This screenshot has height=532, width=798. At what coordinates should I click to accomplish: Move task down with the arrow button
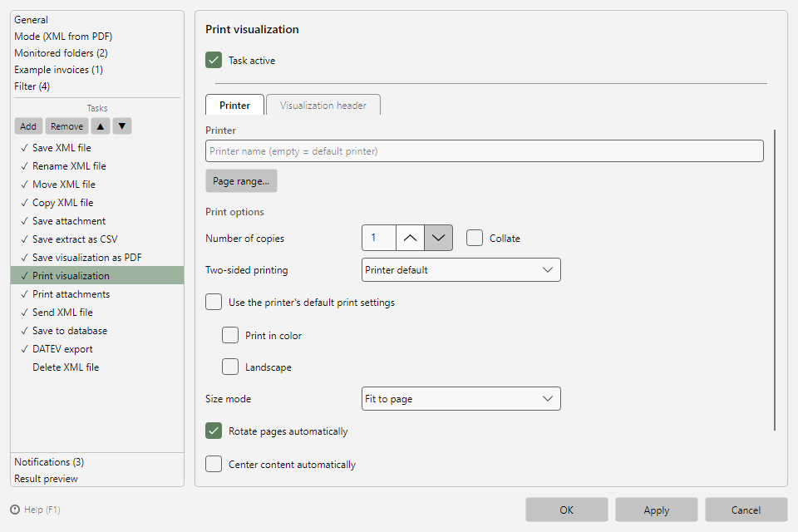[122, 126]
